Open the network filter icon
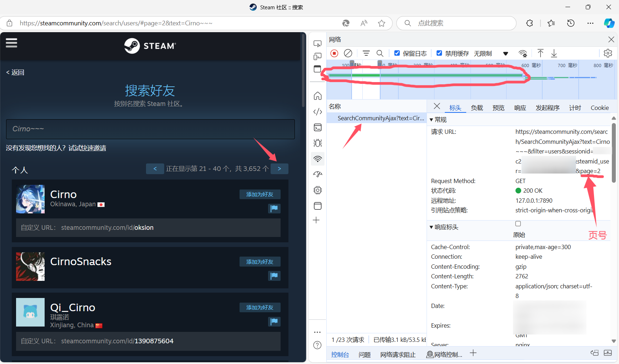The image size is (619, 364). click(x=366, y=54)
